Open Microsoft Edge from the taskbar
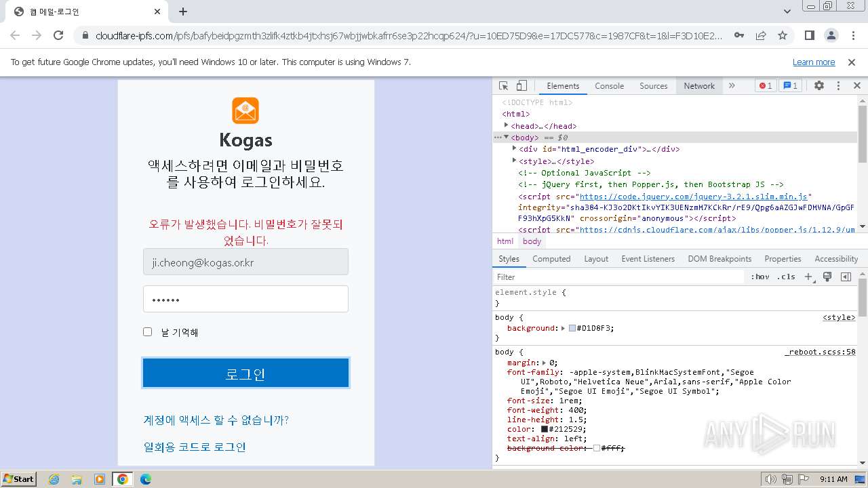Image resolution: width=868 pixels, height=488 pixels. [145, 479]
